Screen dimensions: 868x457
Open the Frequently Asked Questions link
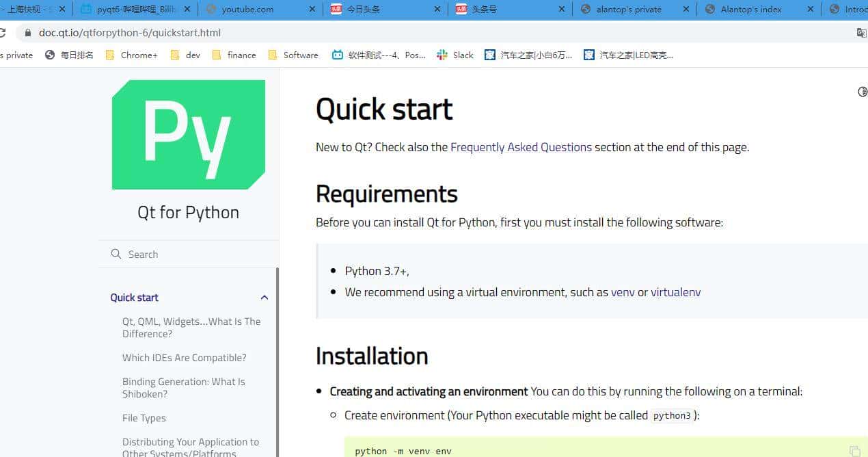(x=521, y=146)
